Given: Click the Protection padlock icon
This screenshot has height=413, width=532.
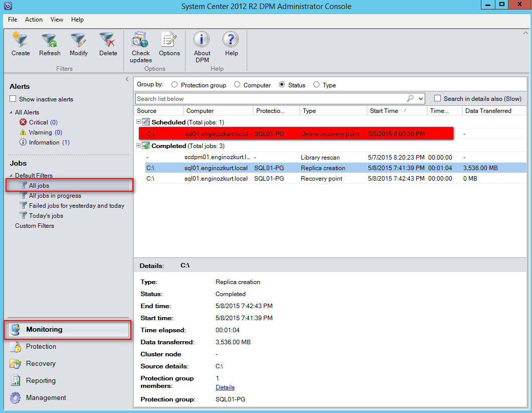Looking at the screenshot, I should coord(16,346).
